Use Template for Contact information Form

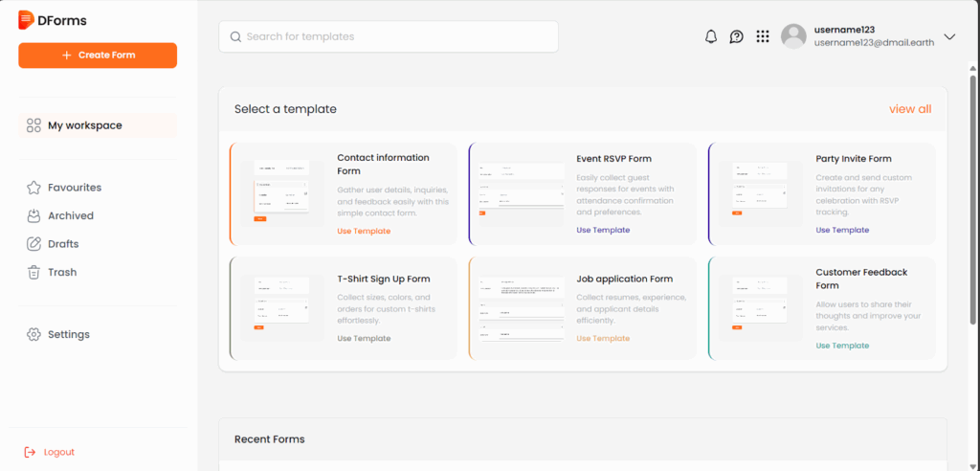[364, 231]
